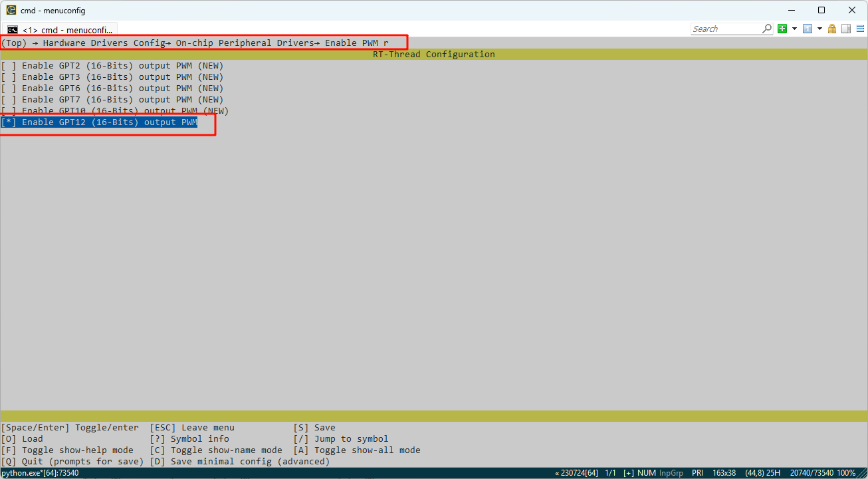Image resolution: width=868 pixels, height=479 pixels.
Task: Click the 'RT-Thread Configuration' title bar text
Action: (433, 55)
